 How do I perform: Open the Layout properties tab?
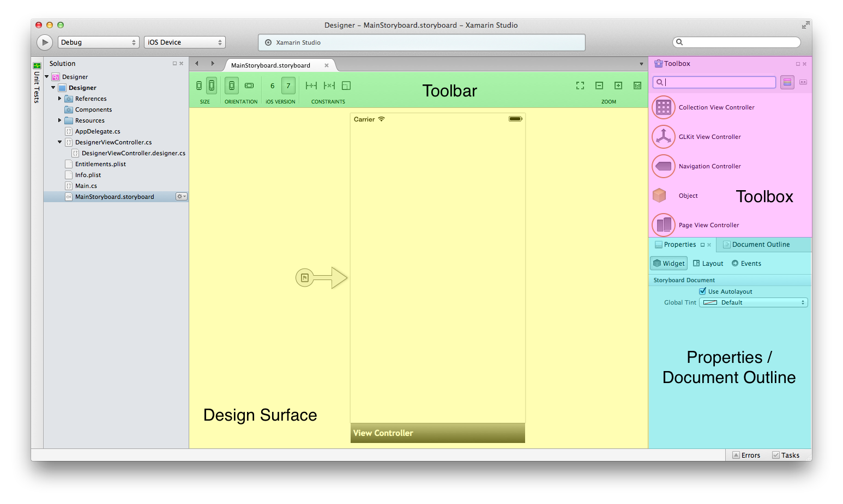708,264
